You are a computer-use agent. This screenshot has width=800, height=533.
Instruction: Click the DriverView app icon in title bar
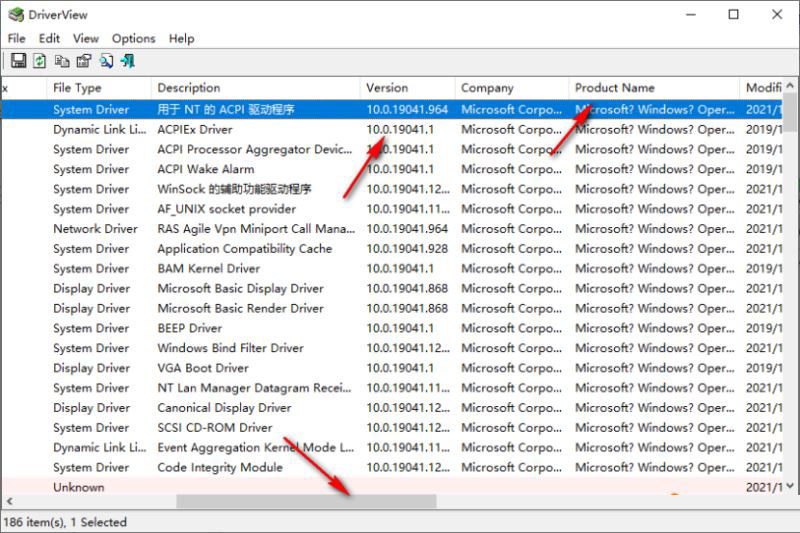(x=16, y=15)
